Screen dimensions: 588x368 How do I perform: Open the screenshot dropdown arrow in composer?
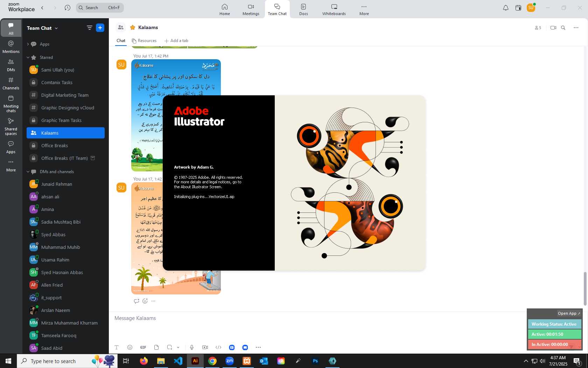click(178, 347)
